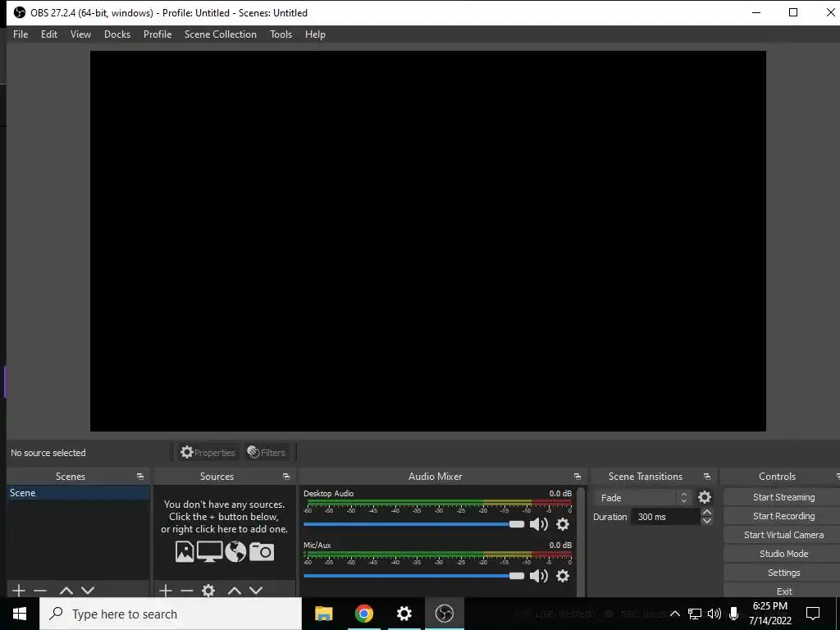This screenshot has width=840, height=630.
Task: Select the Scene item in Scenes list
Action: point(78,493)
